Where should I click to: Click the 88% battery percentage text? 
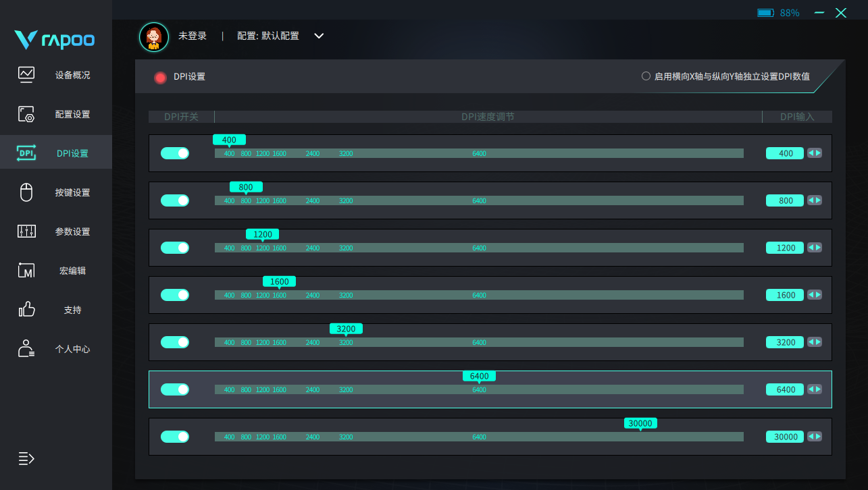click(790, 13)
